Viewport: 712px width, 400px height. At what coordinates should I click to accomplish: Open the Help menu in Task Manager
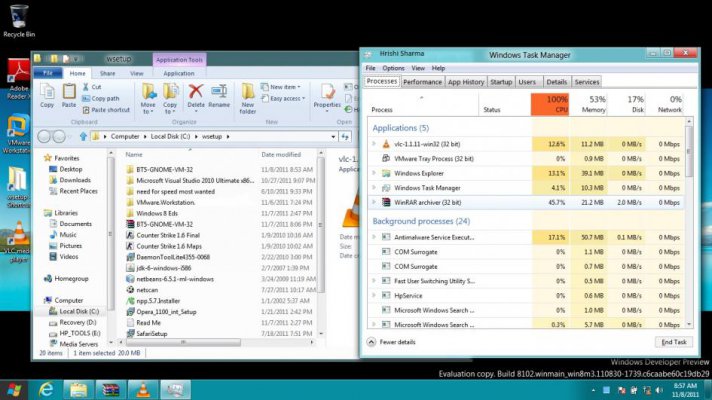pos(438,68)
